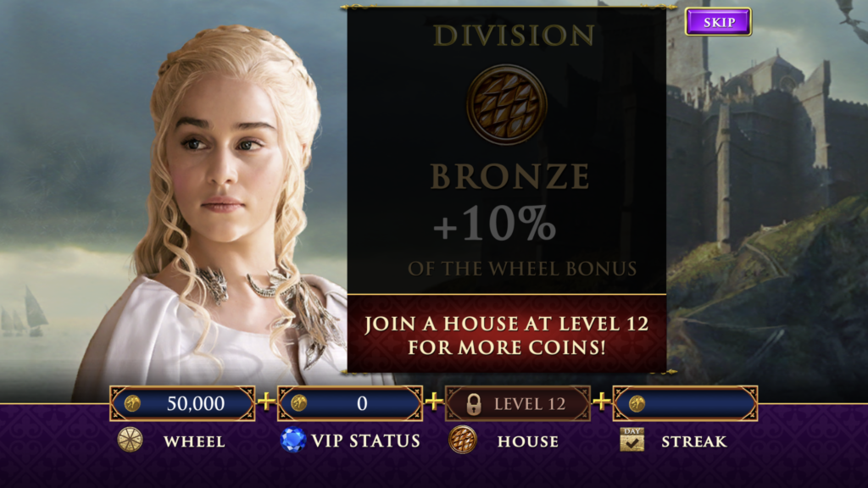868x488 pixels.
Task: Click the Join a House at Level 12 banner
Action: click(507, 334)
